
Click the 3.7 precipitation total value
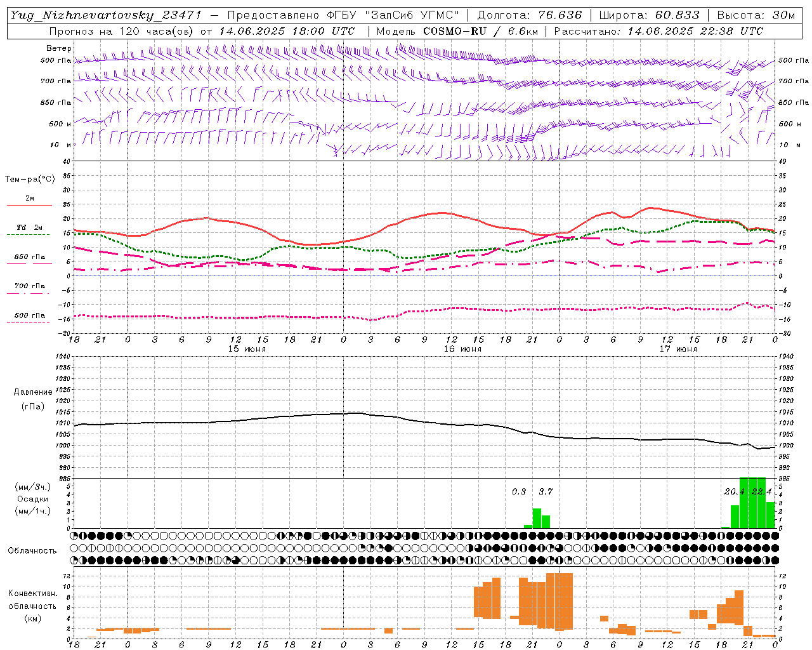pos(546,491)
